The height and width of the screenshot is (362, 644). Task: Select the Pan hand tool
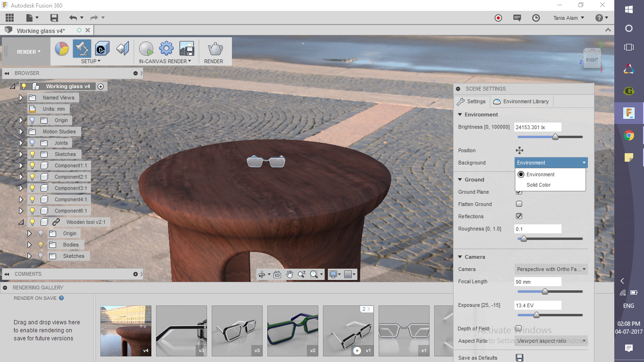click(x=289, y=274)
